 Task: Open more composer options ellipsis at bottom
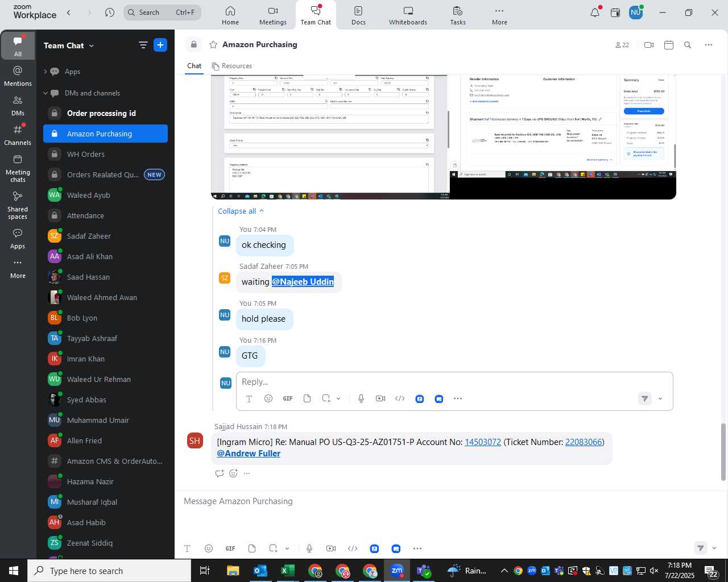coord(417,548)
